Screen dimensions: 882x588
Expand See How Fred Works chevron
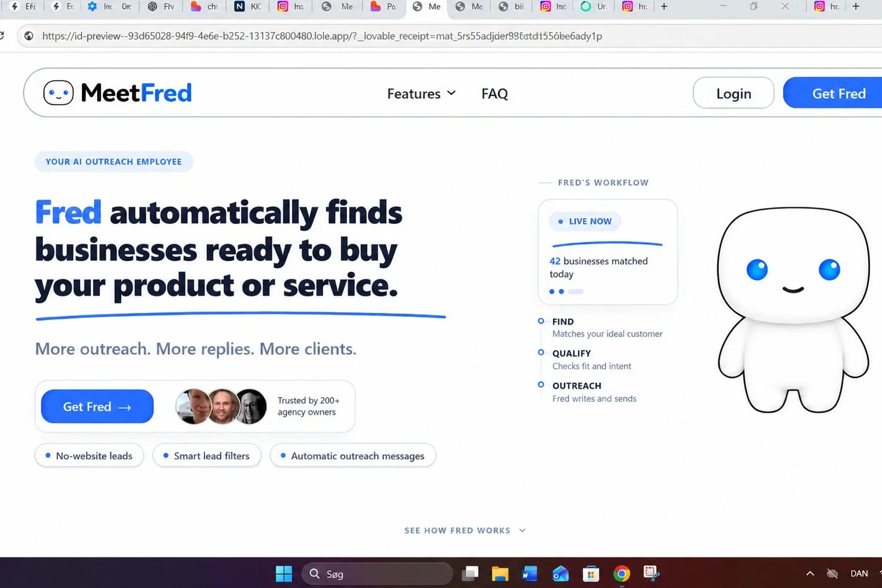click(522, 531)
